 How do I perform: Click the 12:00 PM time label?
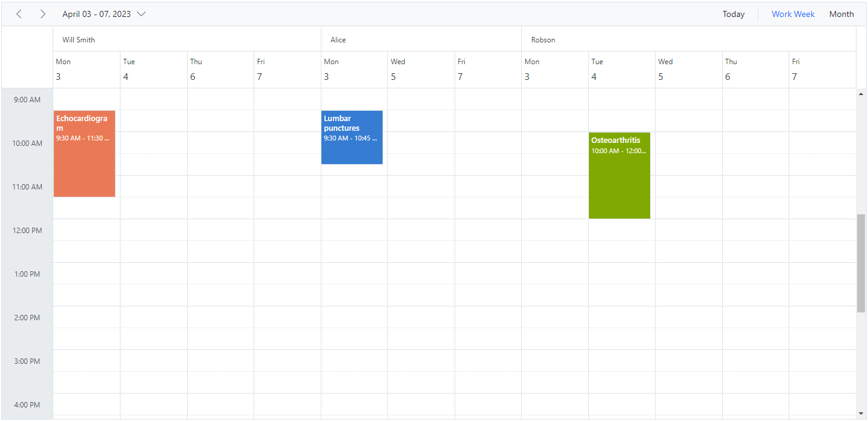(27, 231)
